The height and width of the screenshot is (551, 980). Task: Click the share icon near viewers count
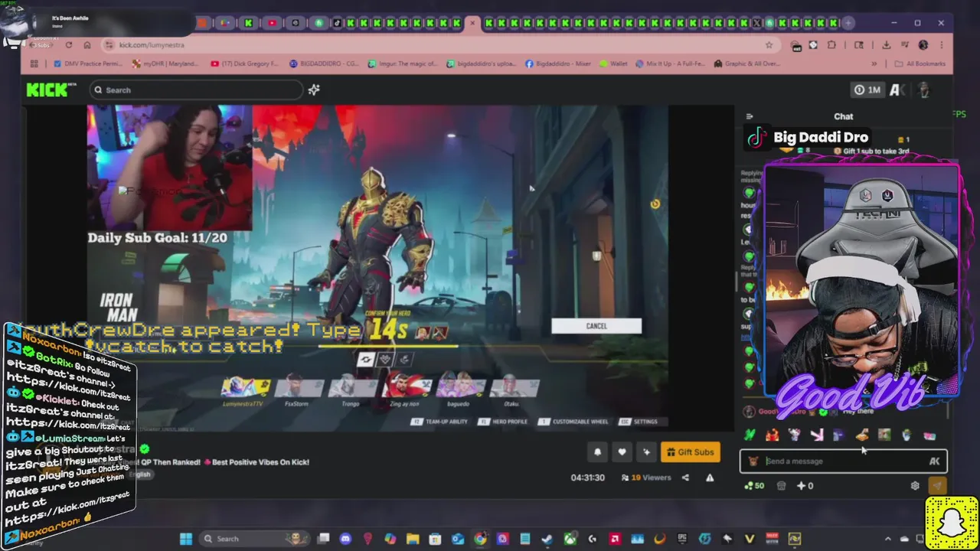685,478
